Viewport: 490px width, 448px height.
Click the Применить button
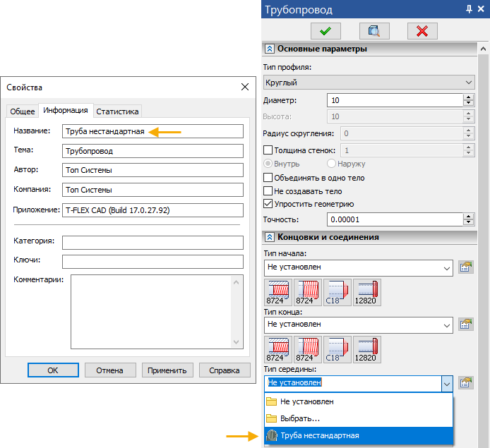167,370
